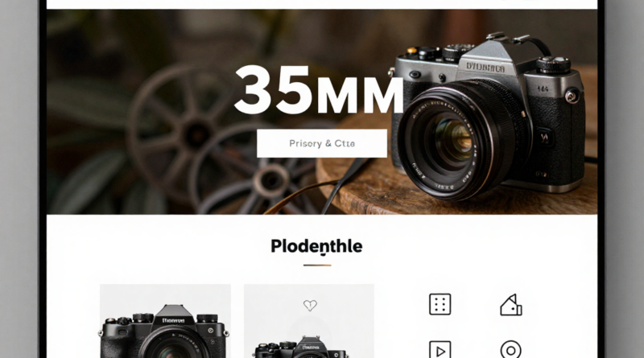Click the orange underline below Plodenthle
Screen dimensions: 644x358
click(x=317, y=265)
